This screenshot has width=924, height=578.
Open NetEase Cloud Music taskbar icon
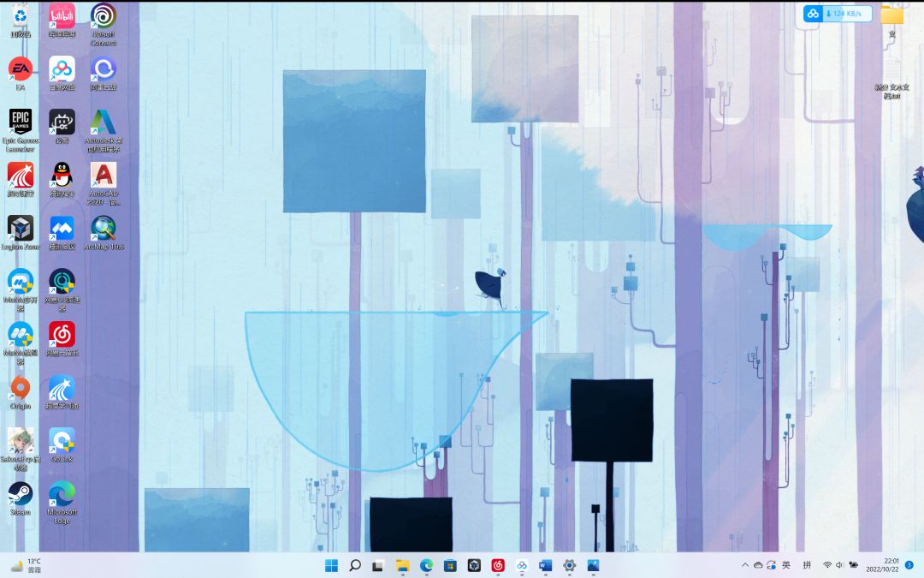(498, 566)
